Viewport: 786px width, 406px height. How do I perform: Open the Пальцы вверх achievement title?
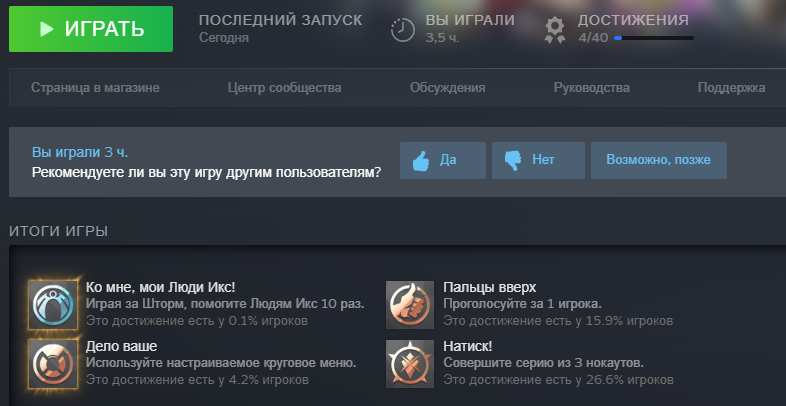click(490, 287)
